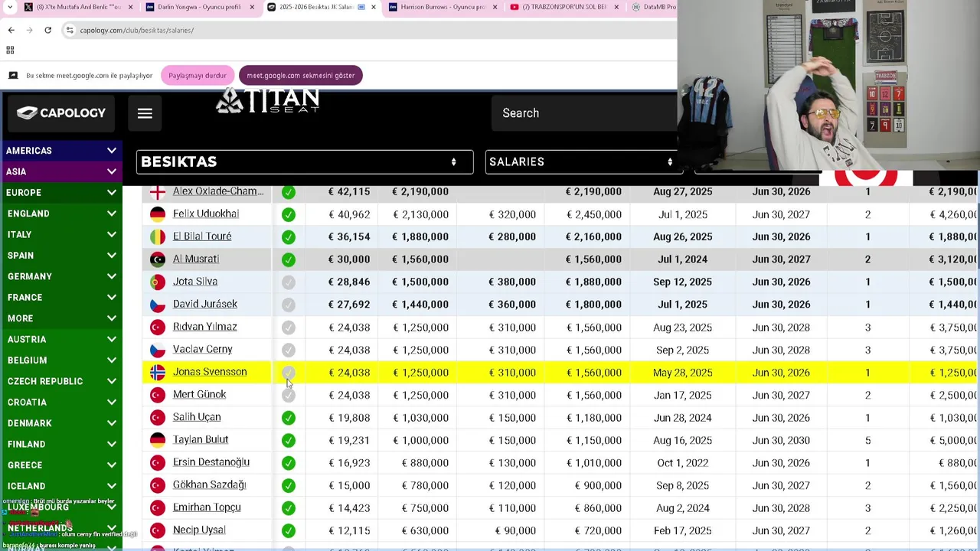
Task: Click Al Musrati total gross € 1,560,000
Action: 593,259
